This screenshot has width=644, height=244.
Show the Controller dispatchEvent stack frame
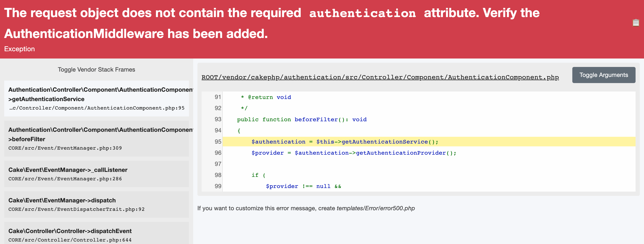pos(96,235)
